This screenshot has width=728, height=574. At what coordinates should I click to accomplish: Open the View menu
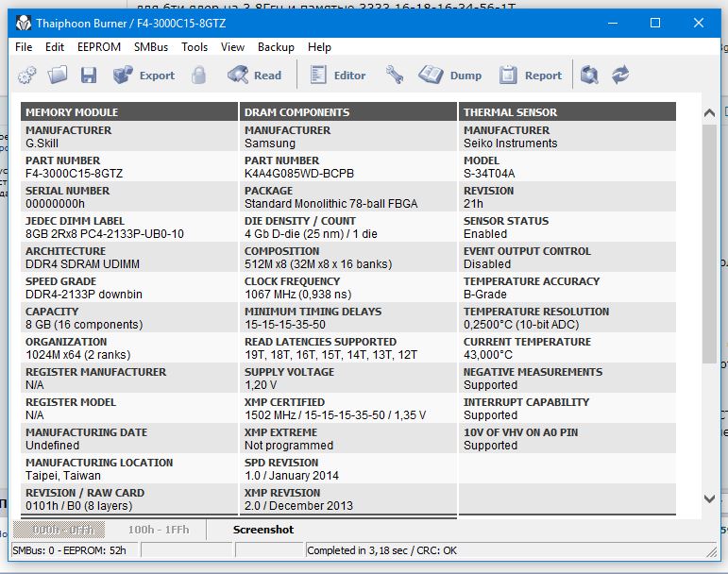tap(232, 47)
